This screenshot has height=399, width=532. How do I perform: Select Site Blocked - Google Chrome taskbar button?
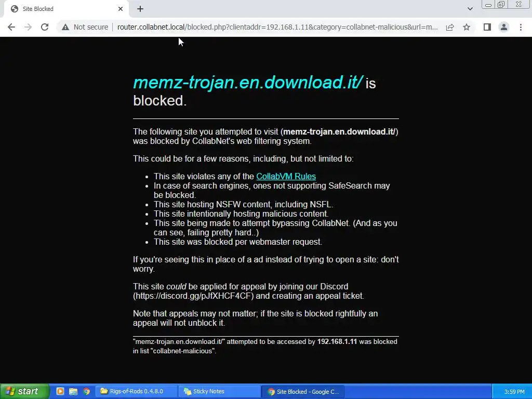tap(303, 392)
